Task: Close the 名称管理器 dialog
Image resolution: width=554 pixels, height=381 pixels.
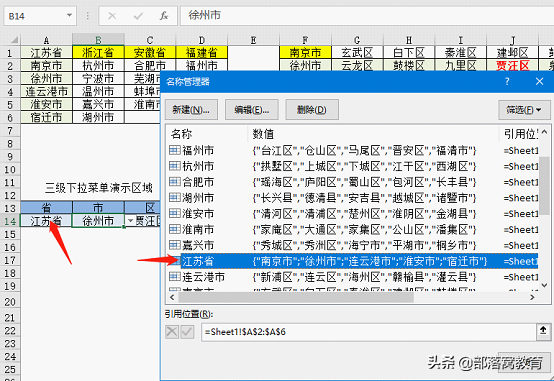Action: [x=539, y=82]
